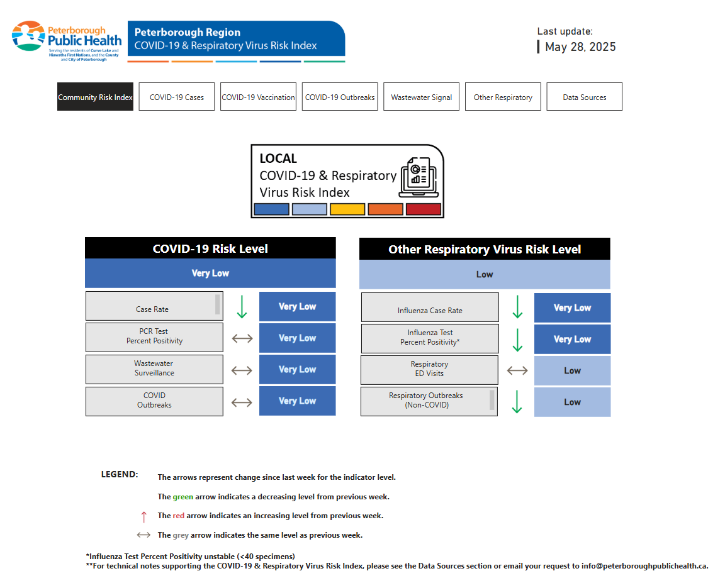Click the PCR Test Percent Positivity box
The image size is (725, 588).
tap(154, 337)
